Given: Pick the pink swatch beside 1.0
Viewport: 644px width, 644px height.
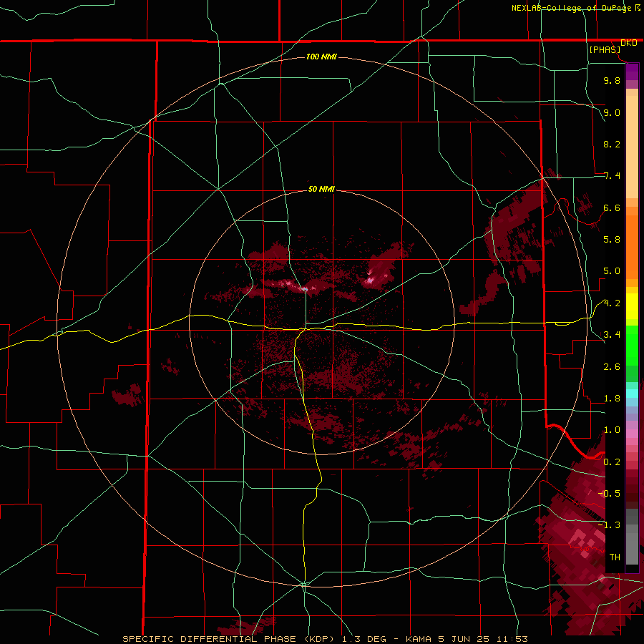Looking at the screenshot, I should click(632, 434).
